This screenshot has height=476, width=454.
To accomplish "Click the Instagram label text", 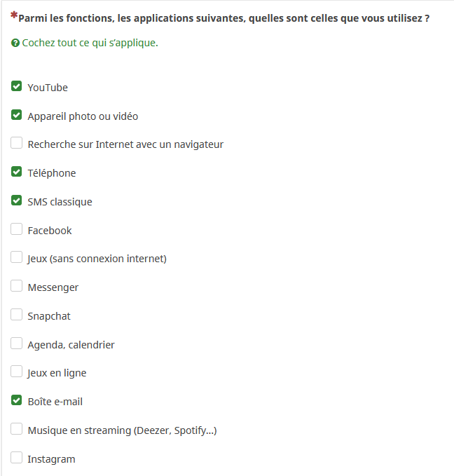I will pyautogui.click(x=51, y=459).
